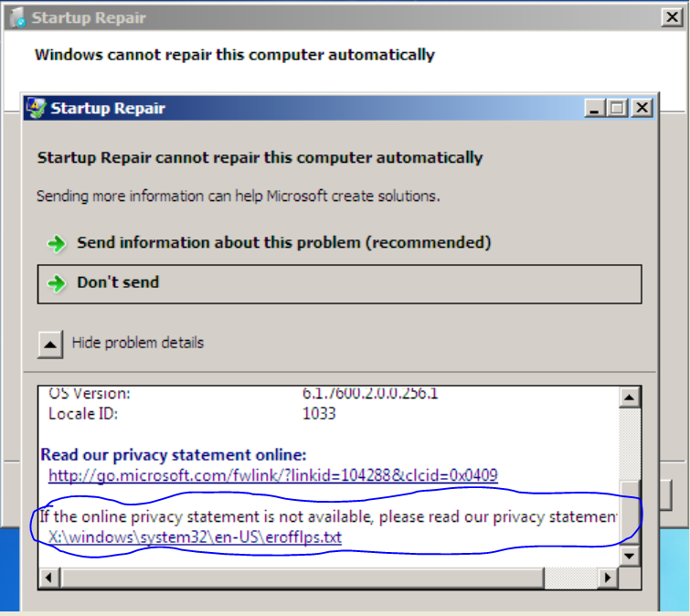Click the details vertical scrollbar up arrow

[x=630, y=398]
